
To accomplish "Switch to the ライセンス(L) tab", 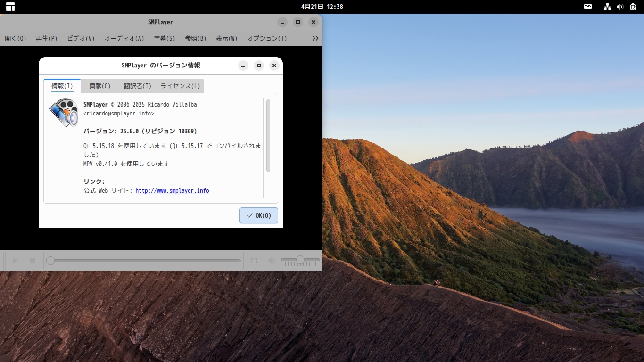I will pos(180,86).
